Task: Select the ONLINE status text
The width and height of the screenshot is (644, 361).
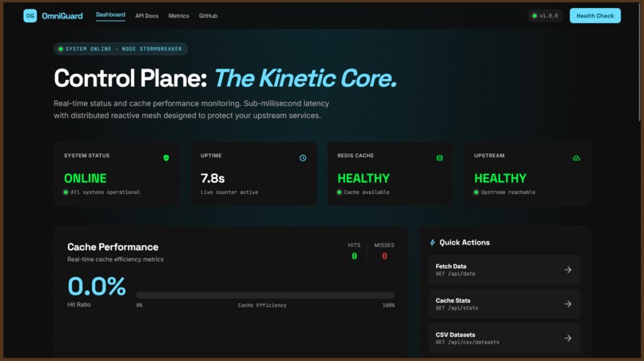Action: [x=85, y=178]
